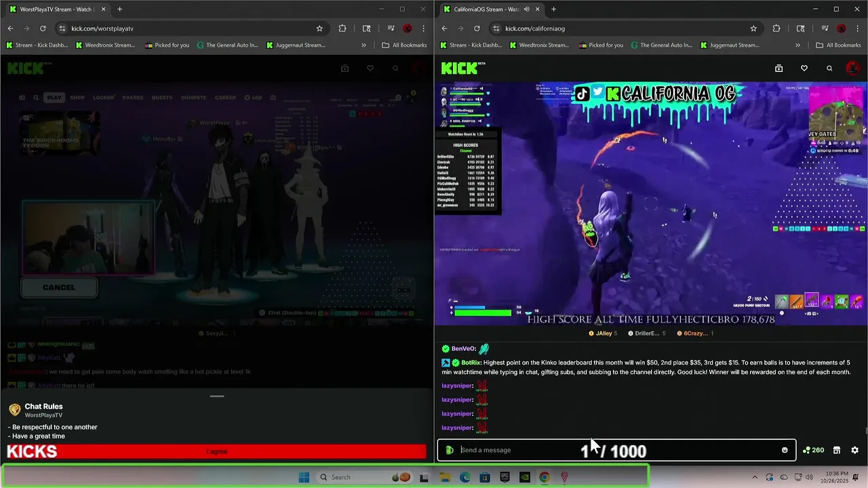Viewport: 868px width, 488px height.
Task: Focus the Send a message chat field
Action: [x=617, y=450]
